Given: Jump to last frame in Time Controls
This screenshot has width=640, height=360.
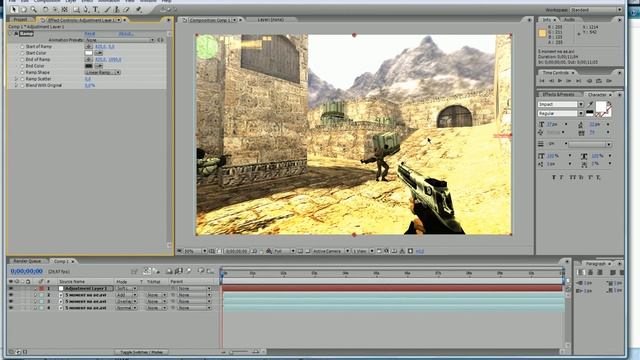Looking at the screenshot, I should tap(578, 81).
